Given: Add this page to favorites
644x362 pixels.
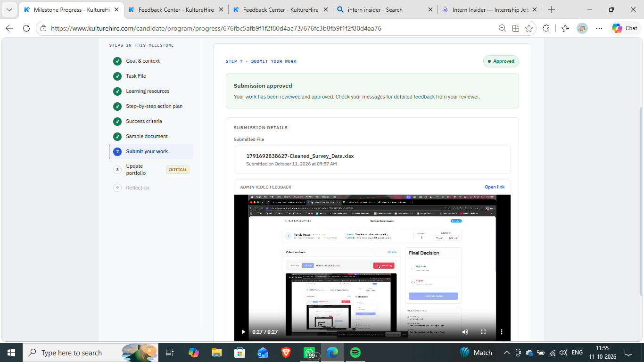Looking at the screenshot, I should pos(529,28).
